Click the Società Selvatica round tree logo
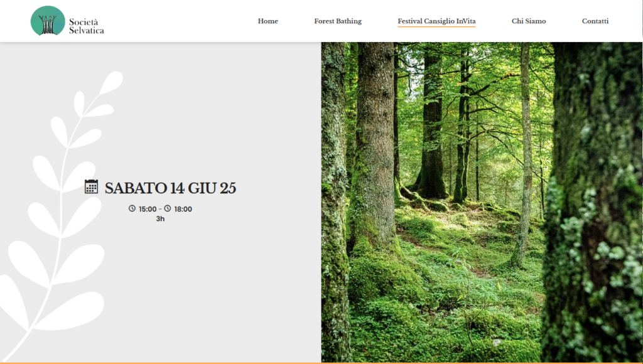The height and width of the screenshot is (364, 643). (x=48, y=21)
